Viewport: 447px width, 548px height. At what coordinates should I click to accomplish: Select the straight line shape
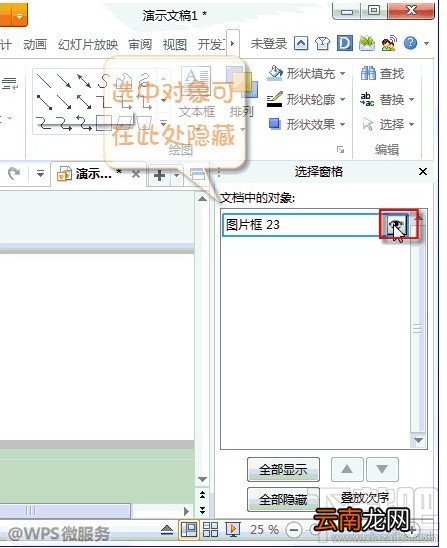[44, 81]
